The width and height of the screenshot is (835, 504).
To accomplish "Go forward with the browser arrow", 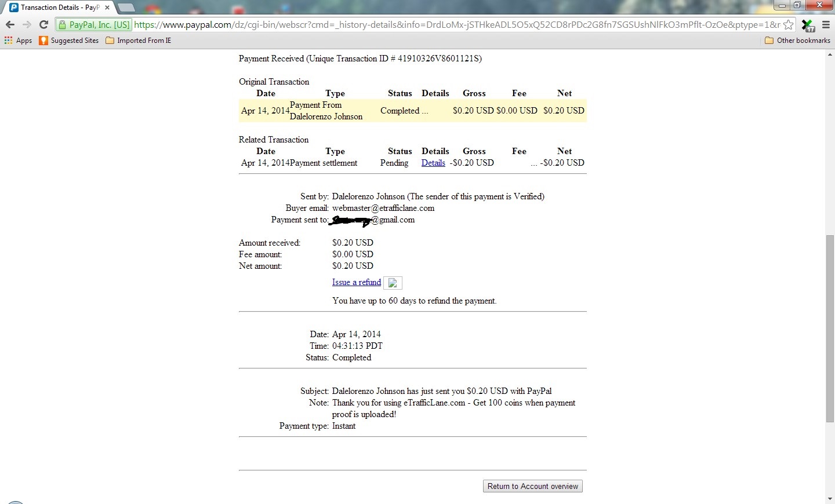I will tap(27, 25).
